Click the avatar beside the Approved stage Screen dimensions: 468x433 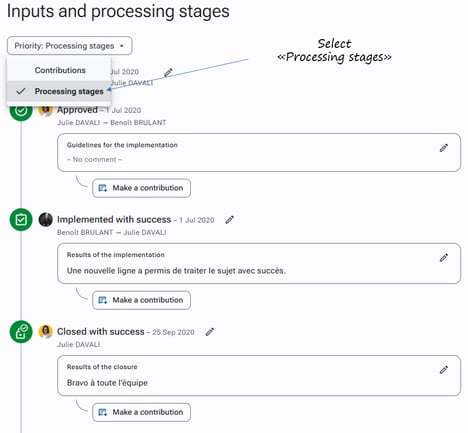[x=46, y=111]
